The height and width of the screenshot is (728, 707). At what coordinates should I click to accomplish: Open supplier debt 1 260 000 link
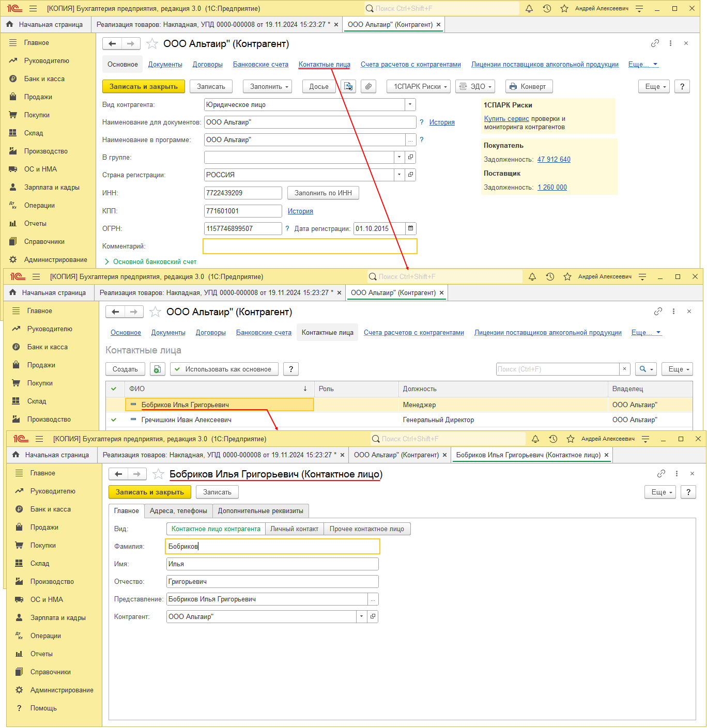(x=552, y=188)
